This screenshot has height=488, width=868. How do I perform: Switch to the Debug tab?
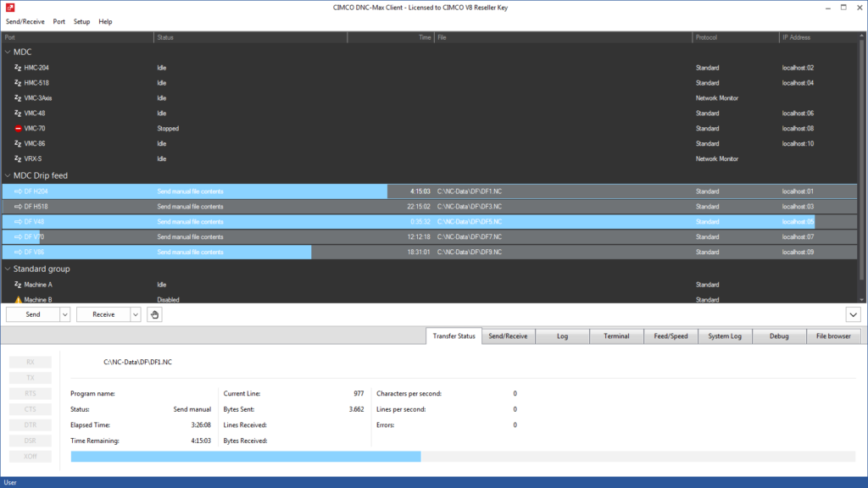(779, 335)
